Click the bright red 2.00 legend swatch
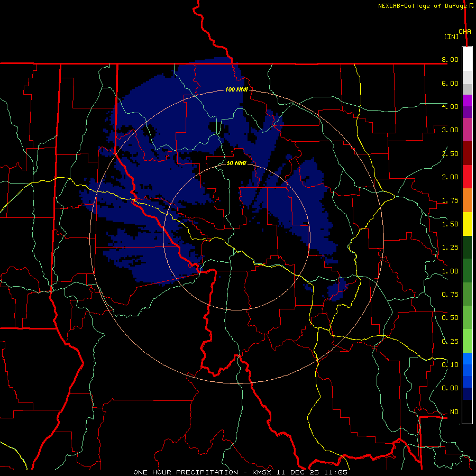476x476 pixels. (x=467, y=177)
